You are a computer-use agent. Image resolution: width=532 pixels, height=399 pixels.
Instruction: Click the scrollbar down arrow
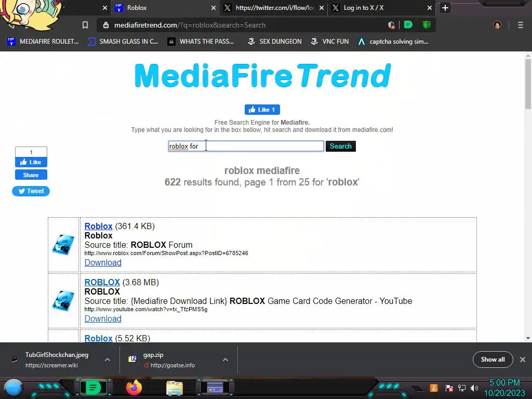click(x=528, y=338)
